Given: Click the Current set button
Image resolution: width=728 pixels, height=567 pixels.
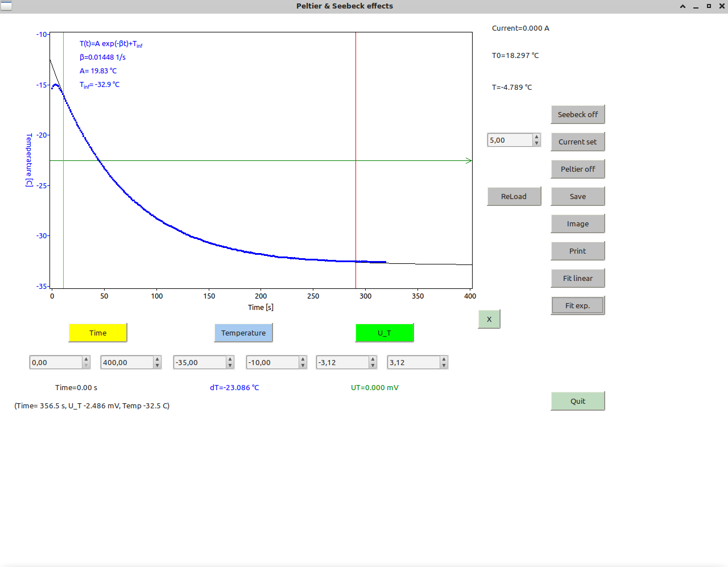Looking at the screenshot, I should tap(578, 142).
